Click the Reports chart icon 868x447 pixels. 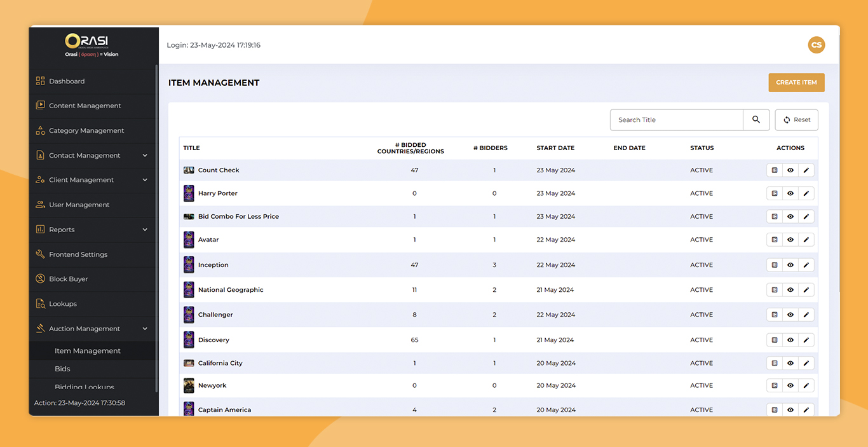pyautogui.click(x=40, y=230)
